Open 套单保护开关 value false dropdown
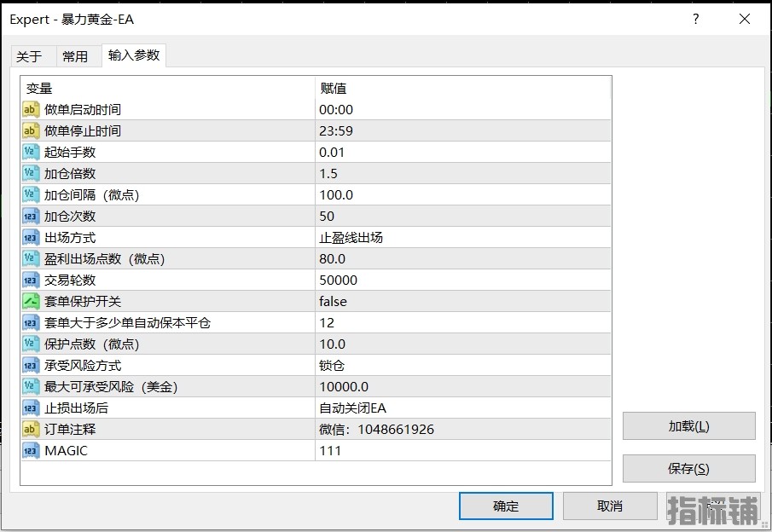The width and height of the screenshot is (772, 532). pyautogui.click(x=463, y=301)
